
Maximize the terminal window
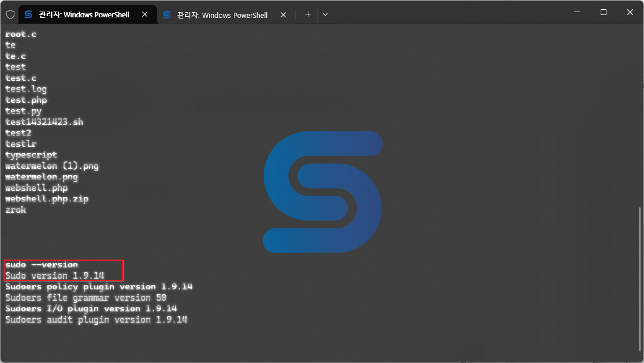tap(604, 12)
